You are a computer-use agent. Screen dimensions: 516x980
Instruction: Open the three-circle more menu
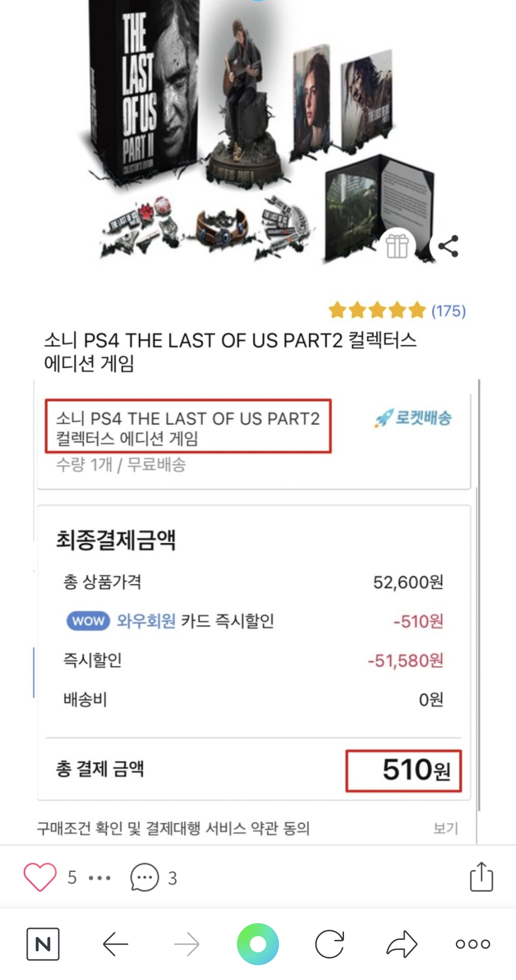473,944
